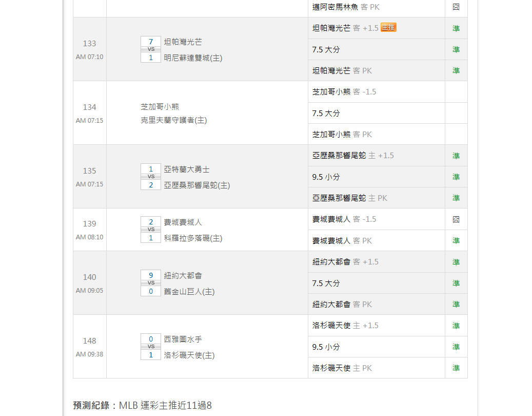
Task: Click the 舊金山巨人(主) team name
Action: [189, 292]
